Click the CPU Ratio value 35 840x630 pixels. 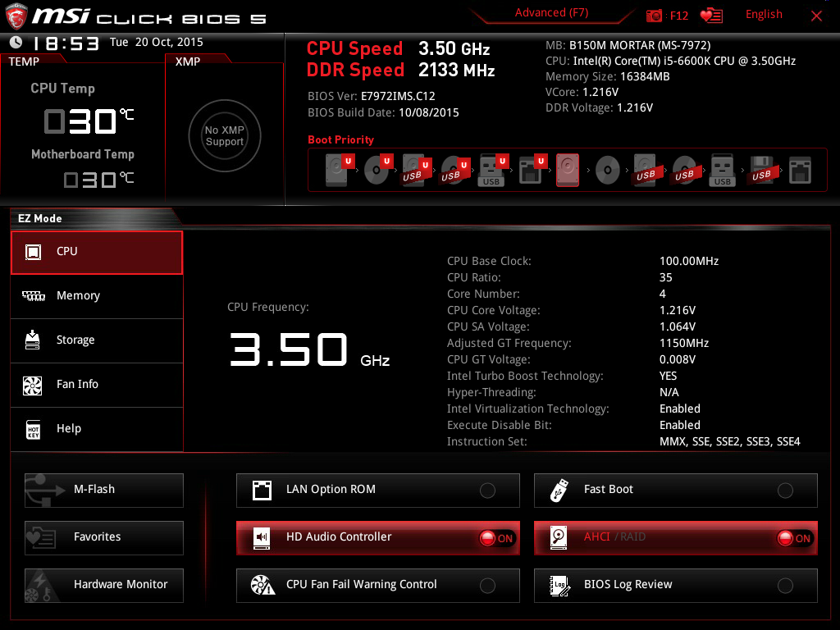coord(666,277)
